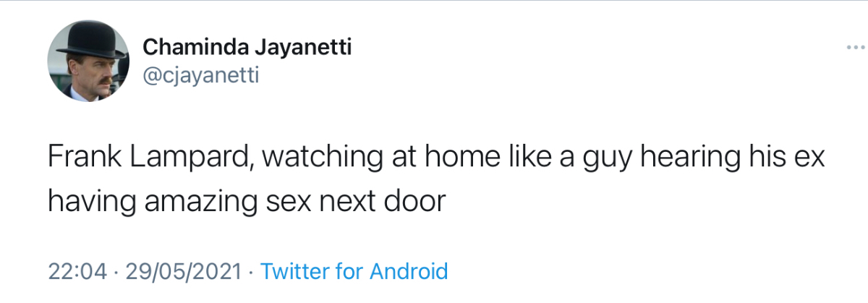
Task: Open the Chaminda Jayanetti display name link
Action: (247, 48)
